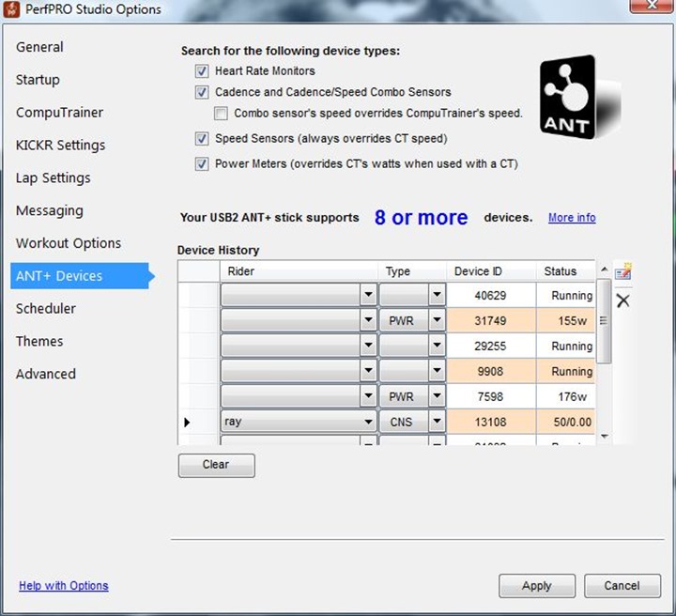
Task: Click the row selector arrow beside ray
Action: 187,422
